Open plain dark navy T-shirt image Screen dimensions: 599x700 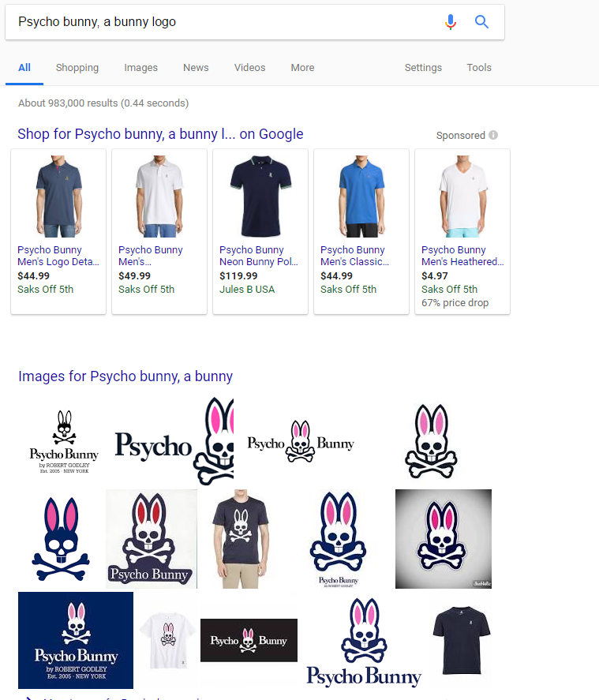462,640
